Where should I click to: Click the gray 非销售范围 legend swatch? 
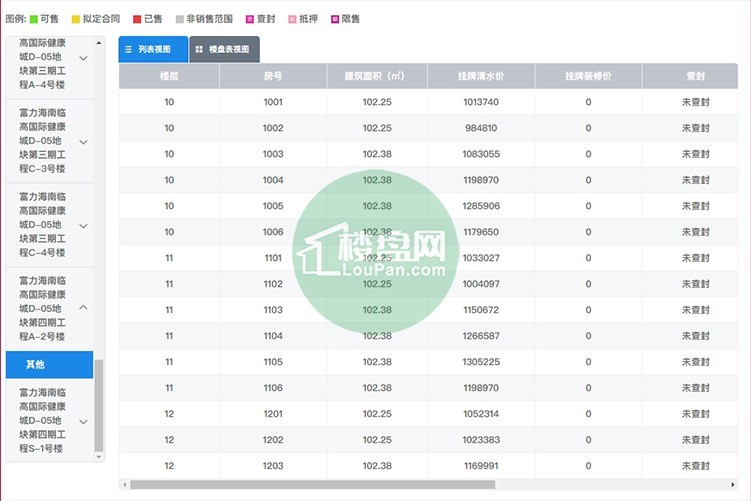(x=180, y=19)
